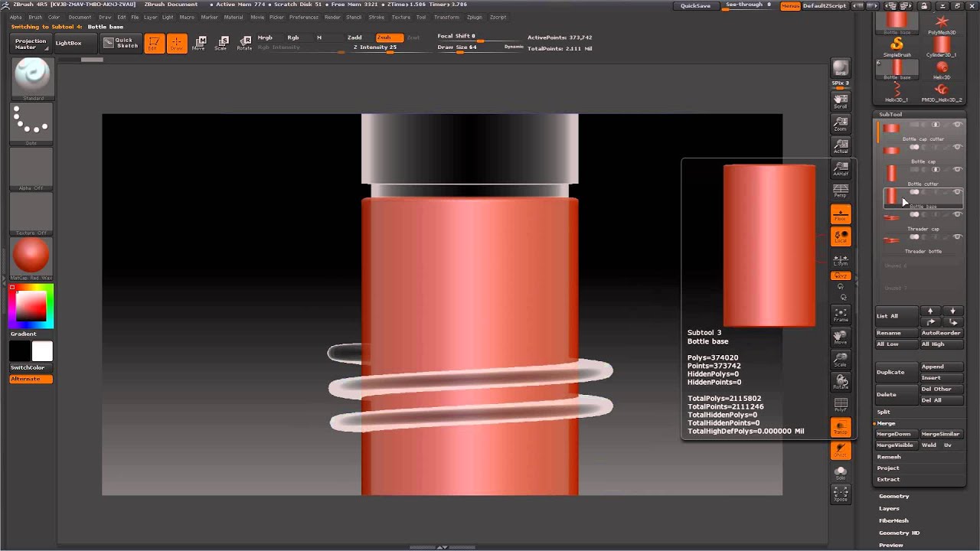
Task: Expand the Geometry subpalette
Action: pos(893,496)
